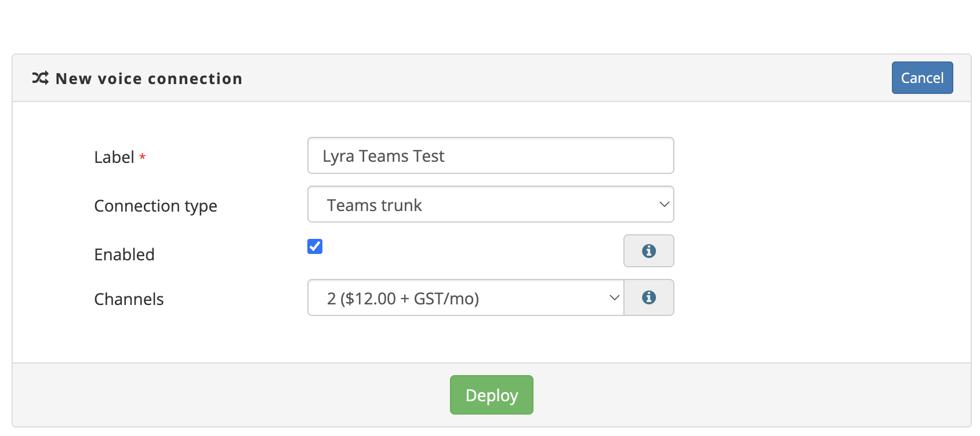980x436 pixels.
Task: Click the red required asterisk after Label
Action: 142,157
